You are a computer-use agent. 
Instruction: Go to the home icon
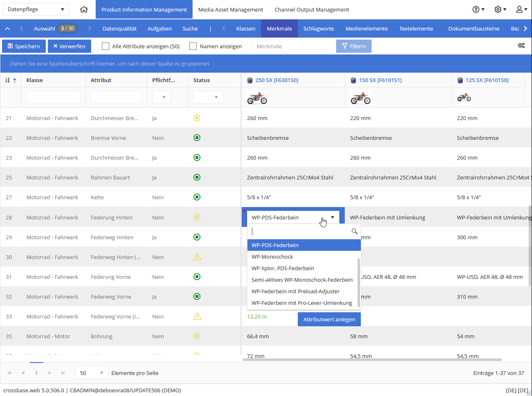[84, 9]
